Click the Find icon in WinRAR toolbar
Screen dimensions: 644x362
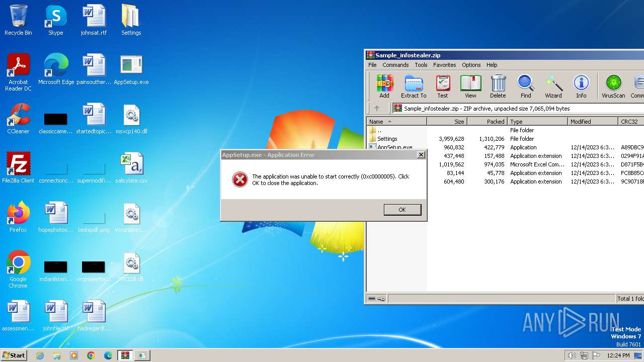526,86
